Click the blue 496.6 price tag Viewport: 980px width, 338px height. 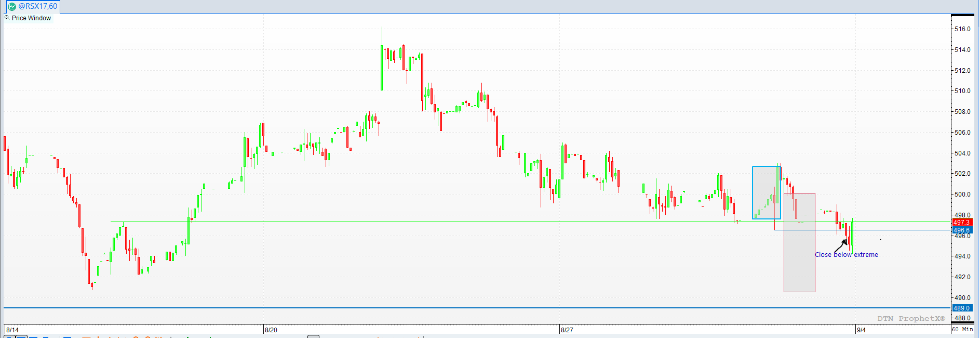[961, 230]
